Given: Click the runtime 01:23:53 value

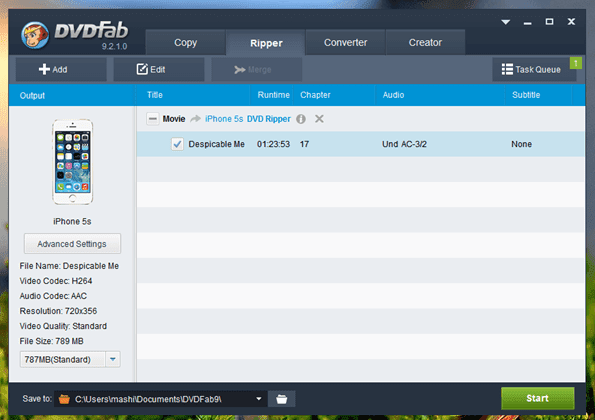Looking at the screenshot, I should pyautogui.click(x=273, y=144).
